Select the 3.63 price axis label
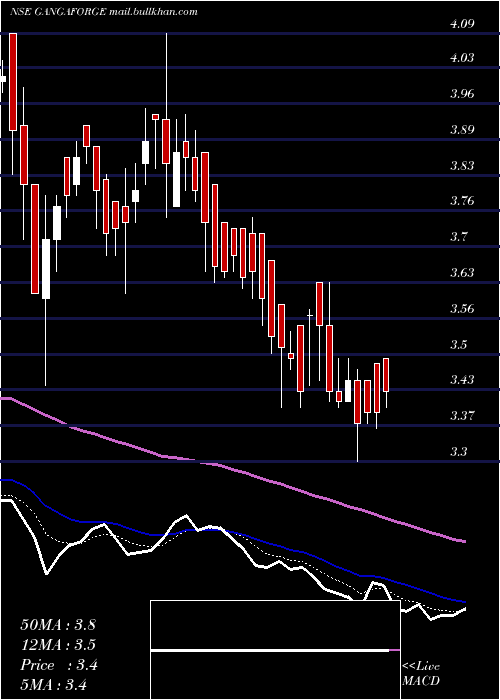The width and height of the screenshot is (500, 700). click(x=461, y=272)
